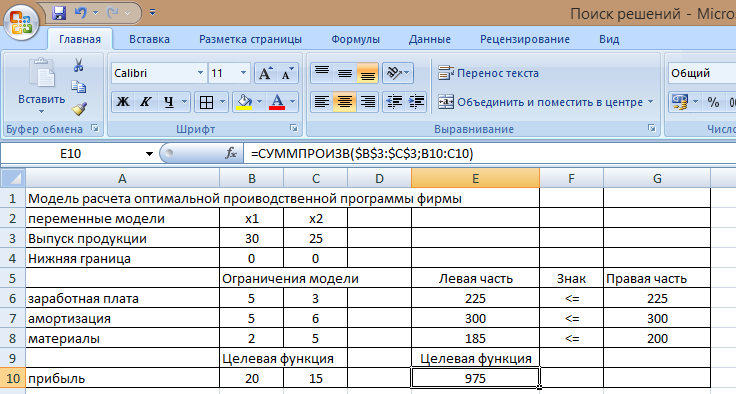Open the Вид tab
This screenshot has height=394, width=736.
[x=609, y=39]
